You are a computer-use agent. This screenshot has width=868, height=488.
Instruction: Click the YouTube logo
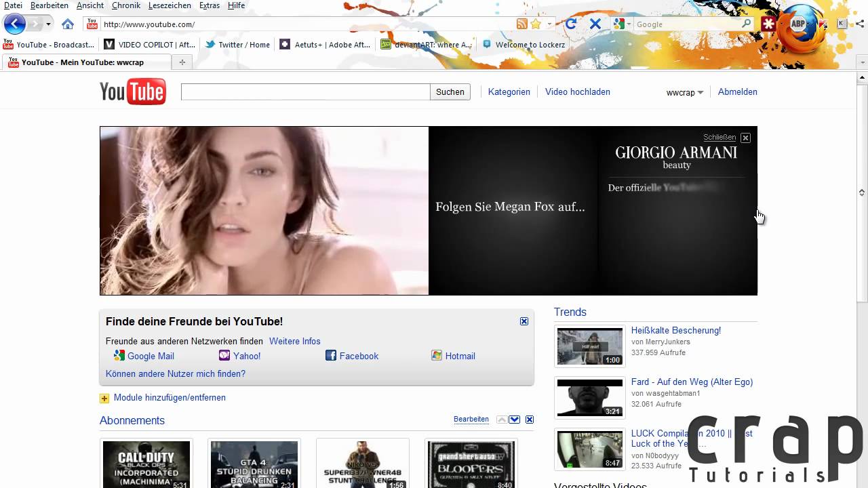coord(133,92)
